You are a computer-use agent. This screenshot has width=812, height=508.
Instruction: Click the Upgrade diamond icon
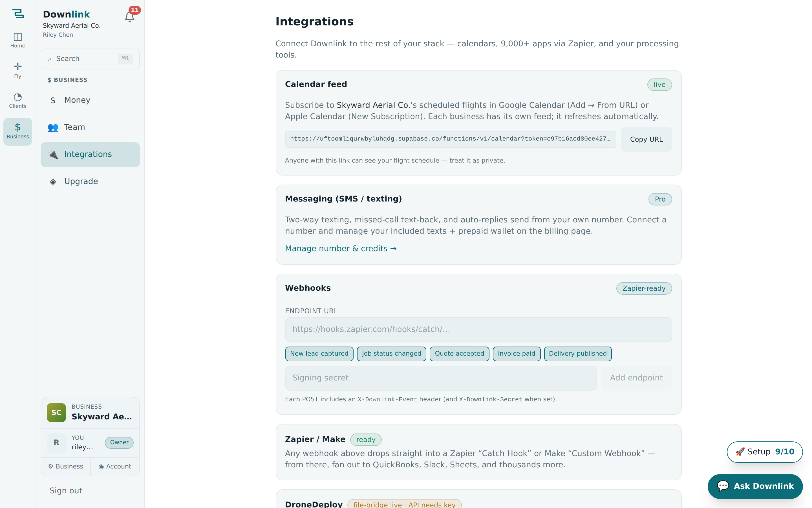tap(53, 182)
